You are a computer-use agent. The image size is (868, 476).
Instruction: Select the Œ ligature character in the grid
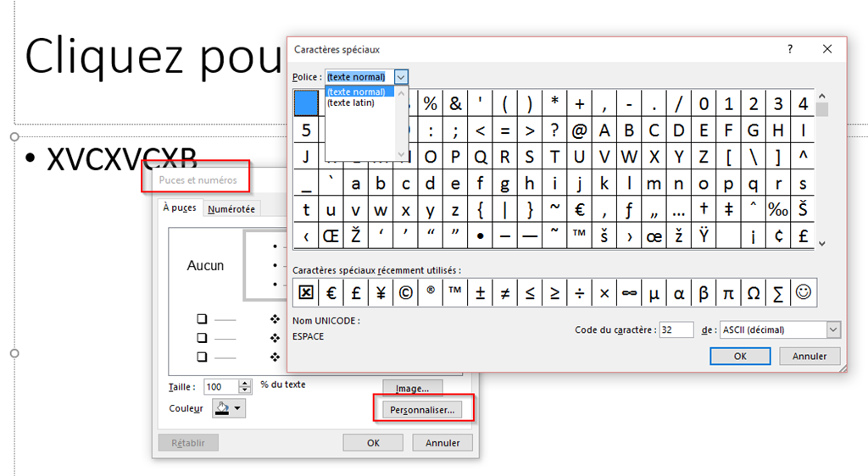tap(331, 236)
